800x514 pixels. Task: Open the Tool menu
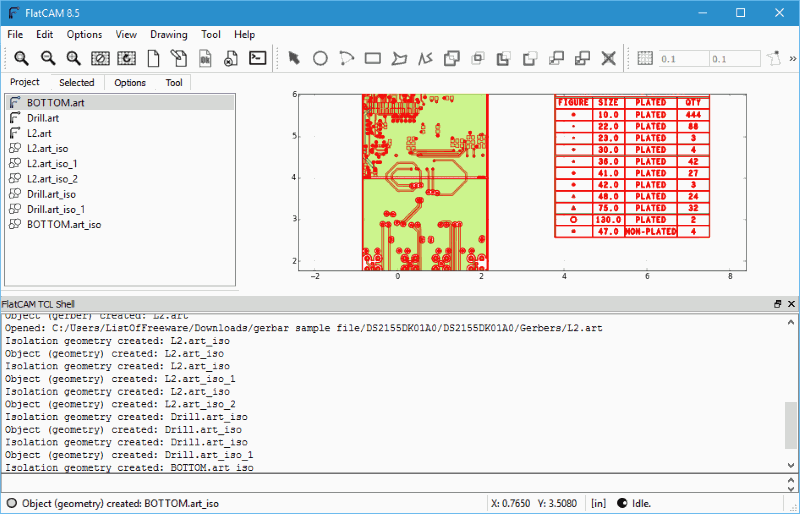click(211, 35)
